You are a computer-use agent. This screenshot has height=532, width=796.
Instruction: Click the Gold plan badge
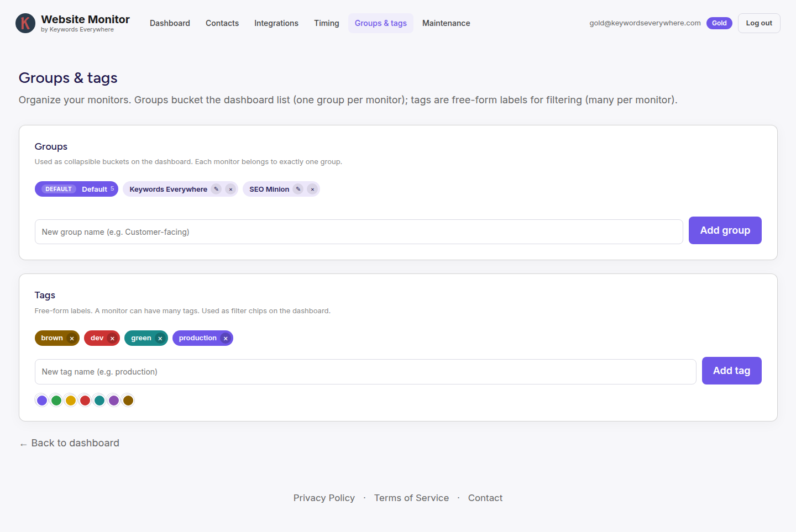pyautogui.click(x=719, y=23)
